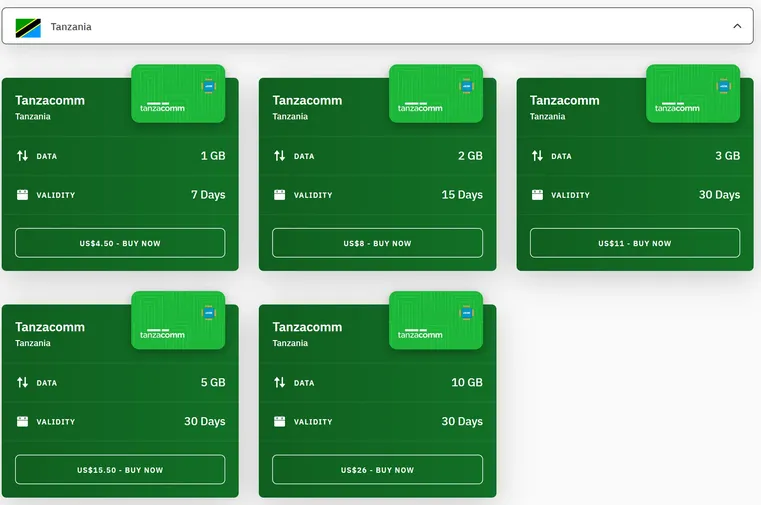Click the Tanzania subtitle on the 1 GB card
Image resolution: width=761 pixels, height=505 pixels.
[33, 116]
